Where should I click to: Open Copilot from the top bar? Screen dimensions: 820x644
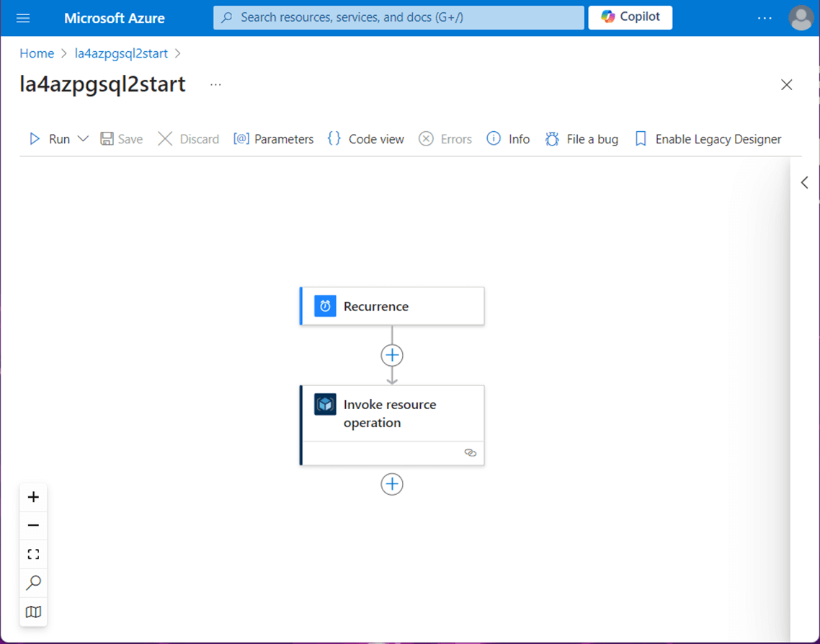[x=630, y=17]
